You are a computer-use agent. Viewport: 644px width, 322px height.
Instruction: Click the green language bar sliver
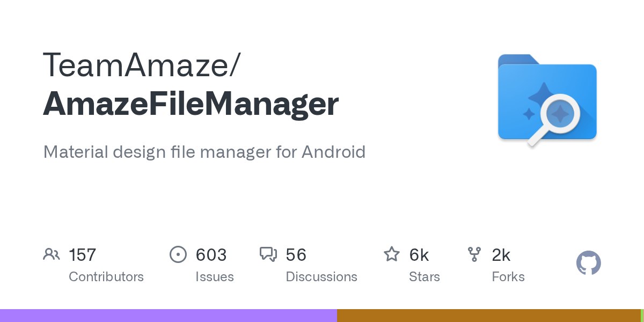pos(642,316)
